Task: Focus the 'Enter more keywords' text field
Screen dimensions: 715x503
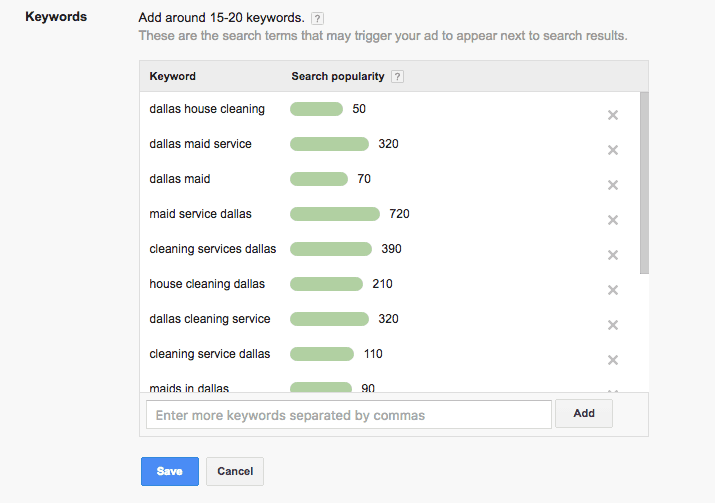Action: 349,415
